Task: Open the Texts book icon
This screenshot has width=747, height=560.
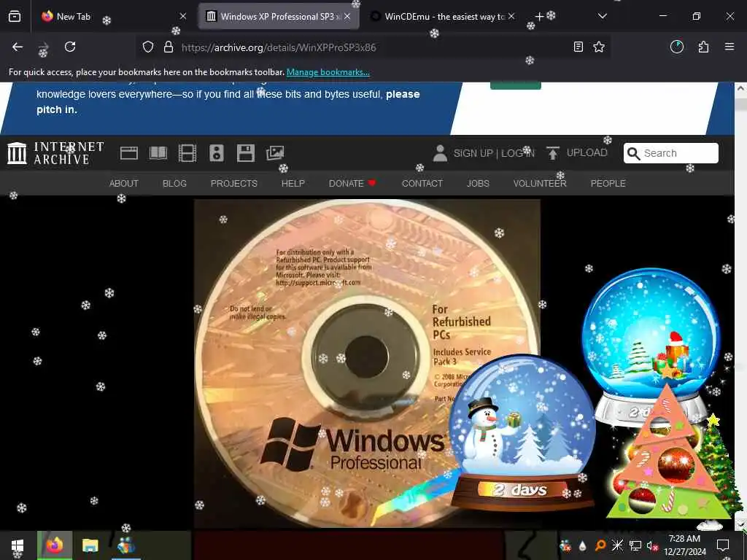Action: coord(158,153)
